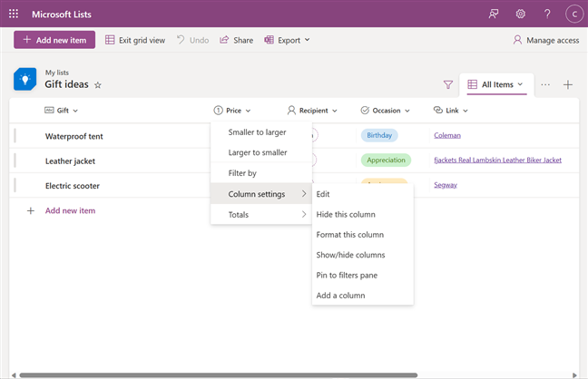
Task: Open the Occasion column dropdown chevron
Action: pos(407,111)
